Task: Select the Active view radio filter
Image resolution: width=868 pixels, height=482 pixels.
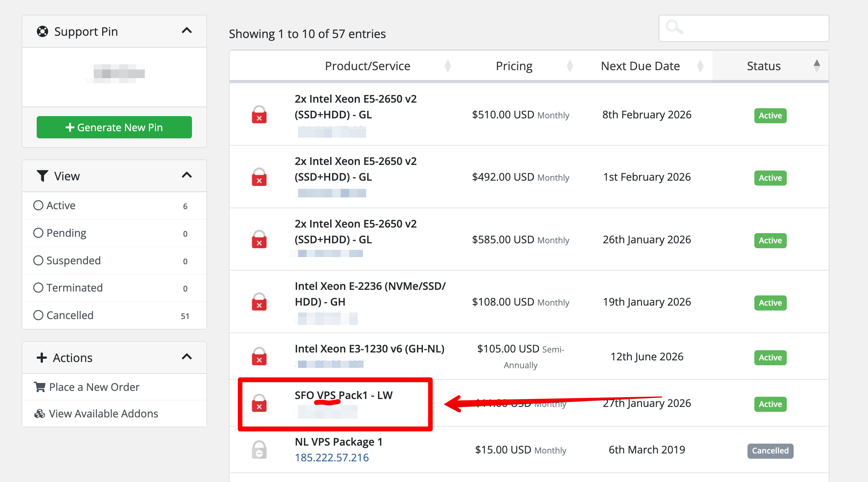Action: click(38, 205)
